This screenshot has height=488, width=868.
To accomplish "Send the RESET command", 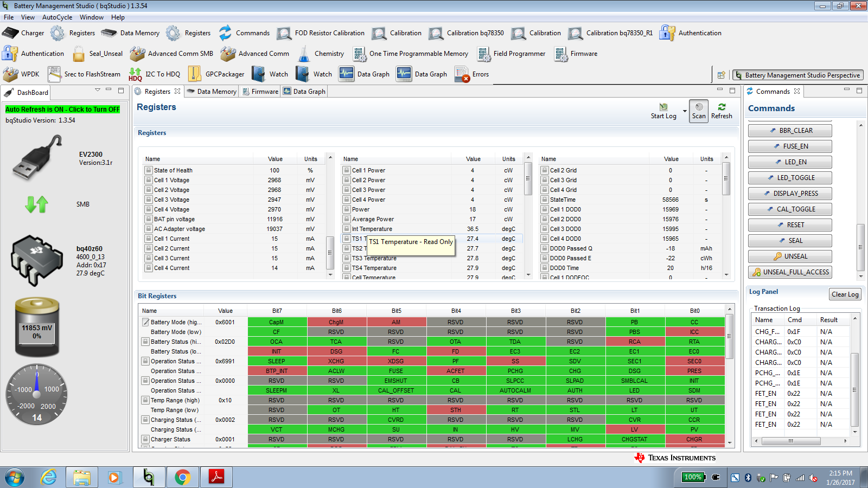I will [790, 225].
